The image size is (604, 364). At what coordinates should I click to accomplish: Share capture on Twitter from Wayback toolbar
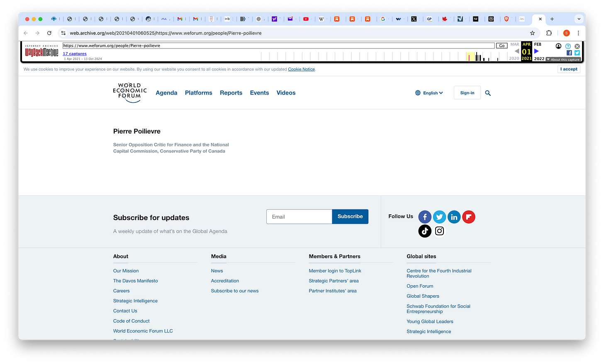577,53
